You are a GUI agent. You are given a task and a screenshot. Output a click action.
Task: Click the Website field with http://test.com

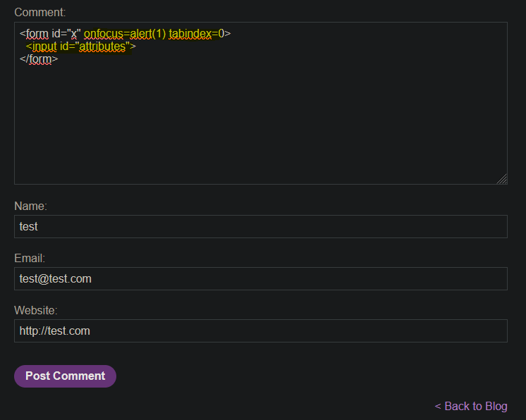261,331
